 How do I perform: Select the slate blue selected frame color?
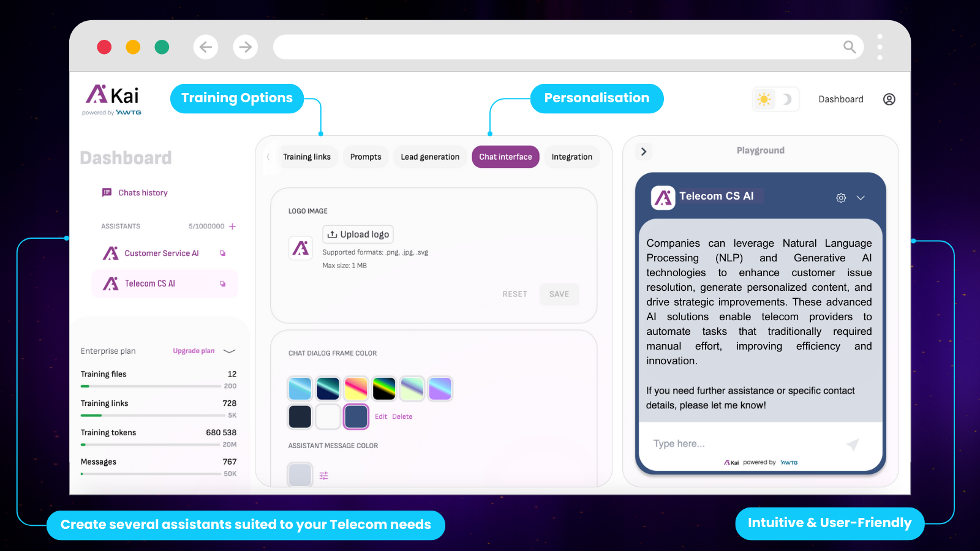(x=356, y=416)
